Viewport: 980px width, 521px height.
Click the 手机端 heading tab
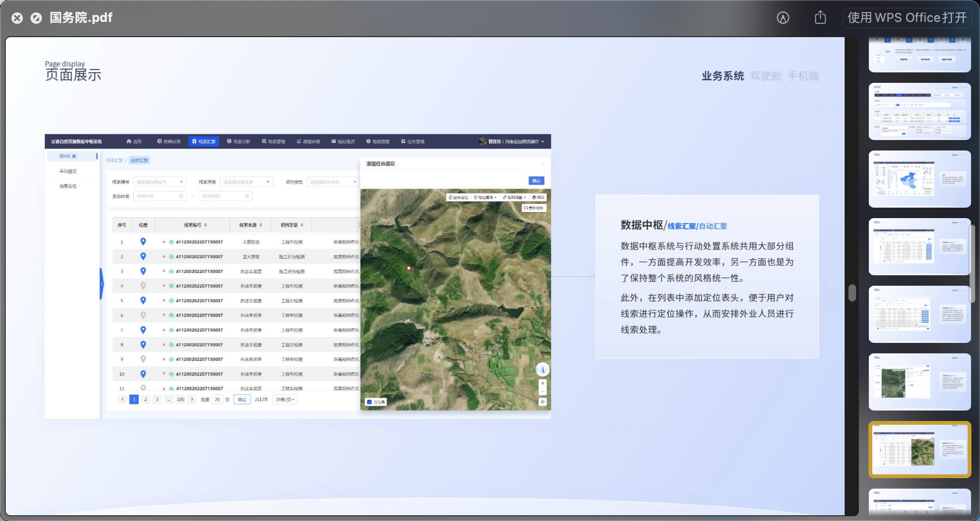click(x=803, y=76)
